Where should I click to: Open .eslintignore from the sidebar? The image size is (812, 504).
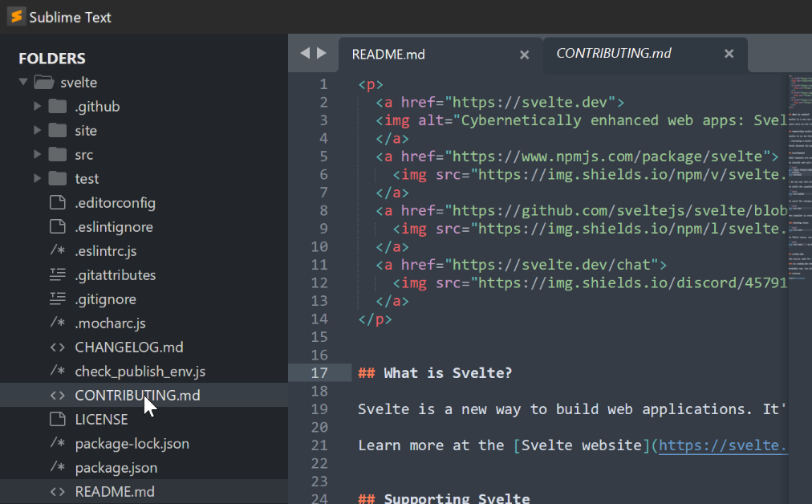(114, 227)
